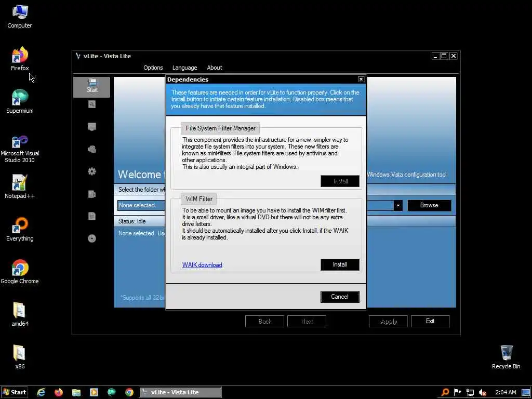Select the x86 folder on desktop
Image resolution: width=532 pixels, height=399 pixels.
tap(20, 357)
